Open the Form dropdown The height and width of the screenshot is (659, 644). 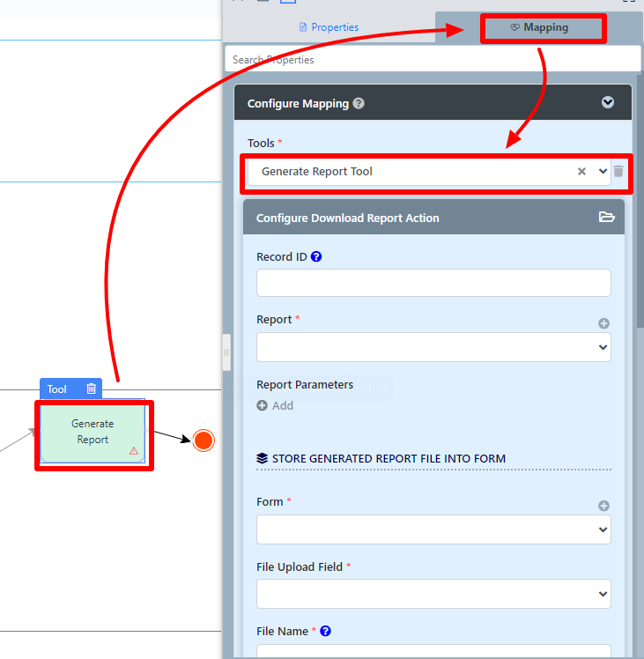pos(433,529)
